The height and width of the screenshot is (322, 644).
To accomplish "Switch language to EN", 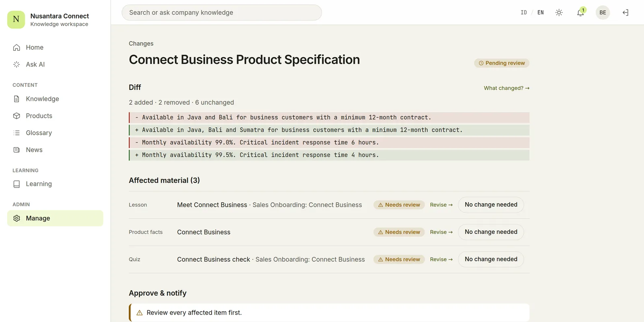I will 541,12.
